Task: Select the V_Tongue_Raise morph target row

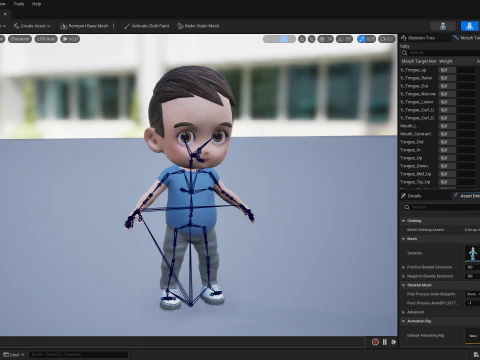Action: point(440,78)
